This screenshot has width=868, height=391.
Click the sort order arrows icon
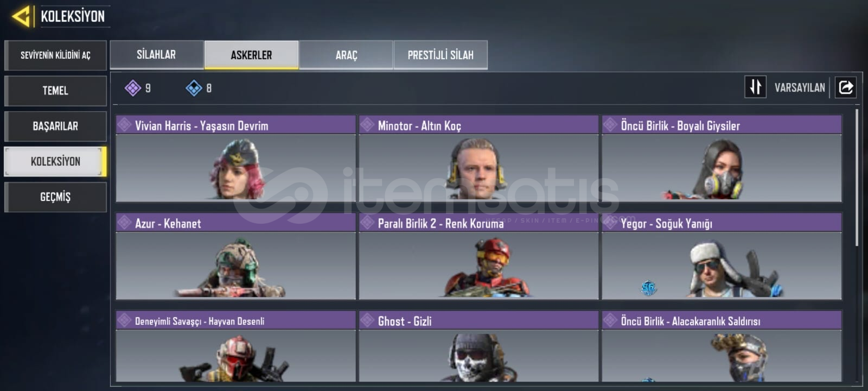point(755,87)
